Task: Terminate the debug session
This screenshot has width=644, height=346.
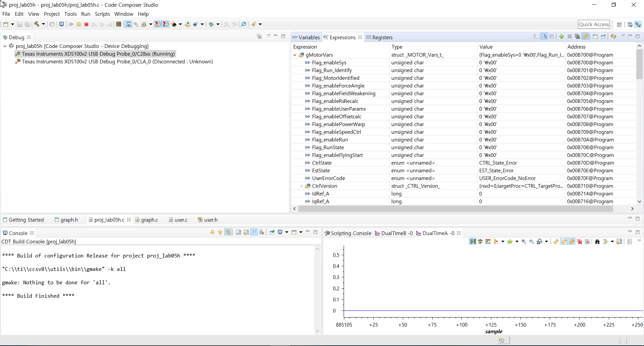Action: [x=86, y=24]
